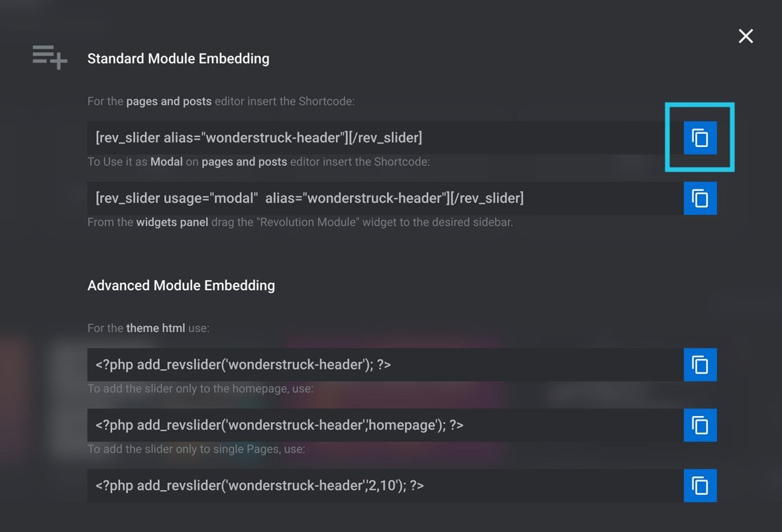Click the 'homepage' add_revslider code field

coord(385,425)
